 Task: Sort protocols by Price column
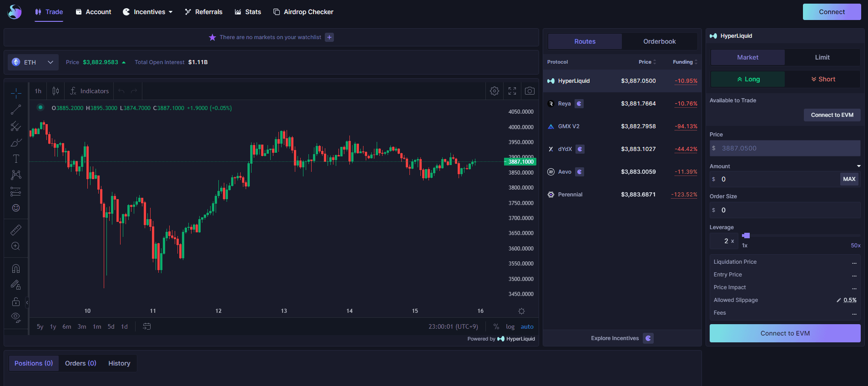coord(647,62)
